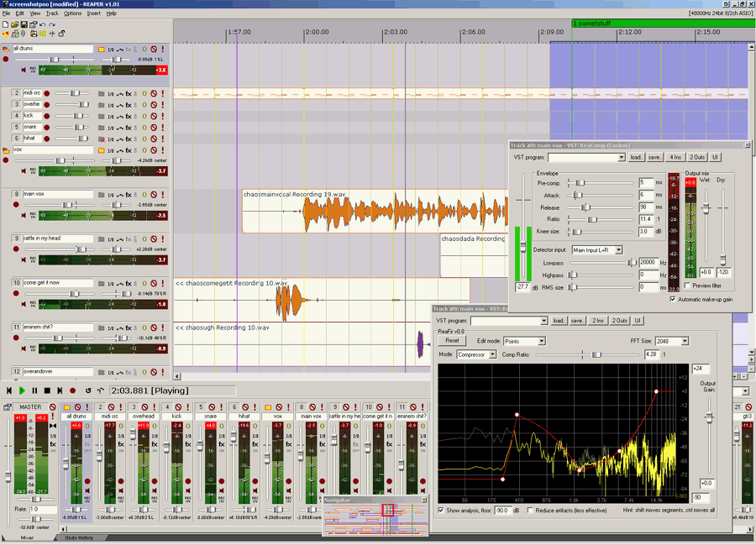Viewport: 756px width, 545px height.
Task: Open fx chain for main vox track
Action: [129, 195]
